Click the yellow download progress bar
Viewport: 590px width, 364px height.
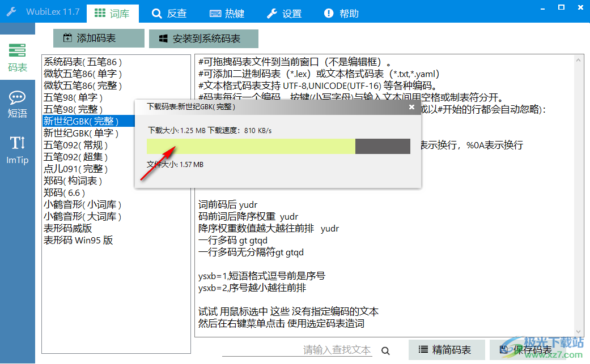(x=249, y=146)
